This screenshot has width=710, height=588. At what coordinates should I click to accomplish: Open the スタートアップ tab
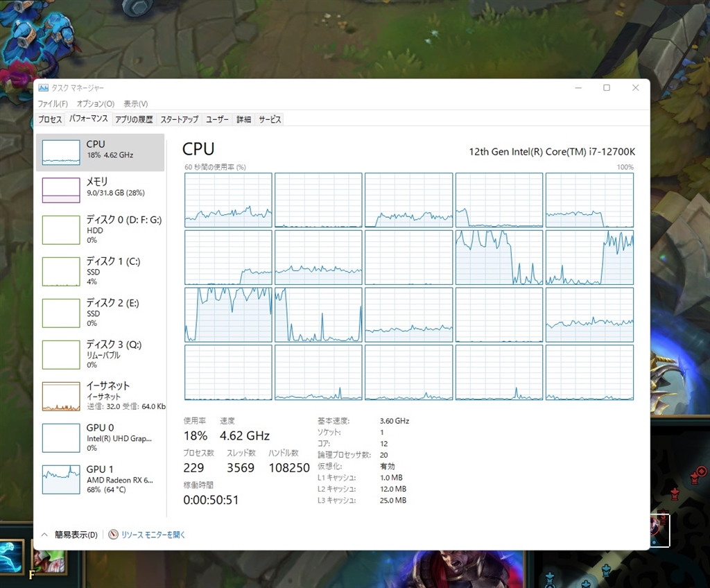(180, 119)
